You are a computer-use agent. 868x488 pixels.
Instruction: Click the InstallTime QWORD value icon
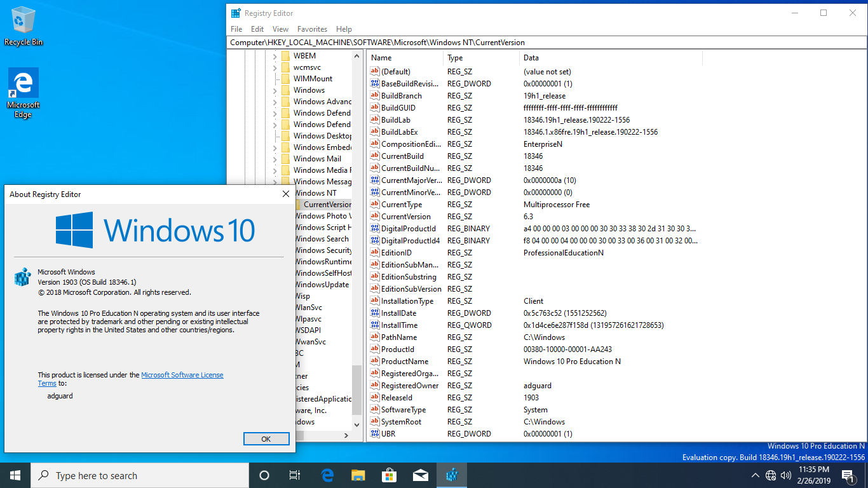374,325
